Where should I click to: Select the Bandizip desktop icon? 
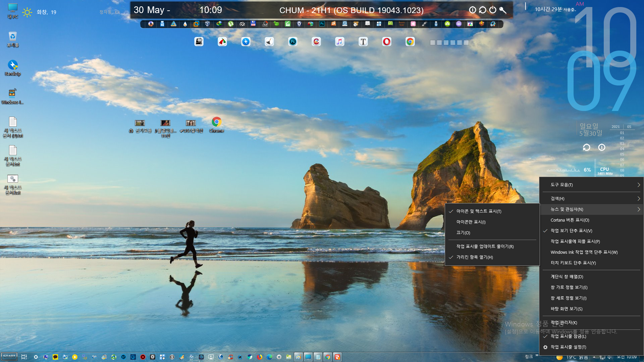coord(13,68)
